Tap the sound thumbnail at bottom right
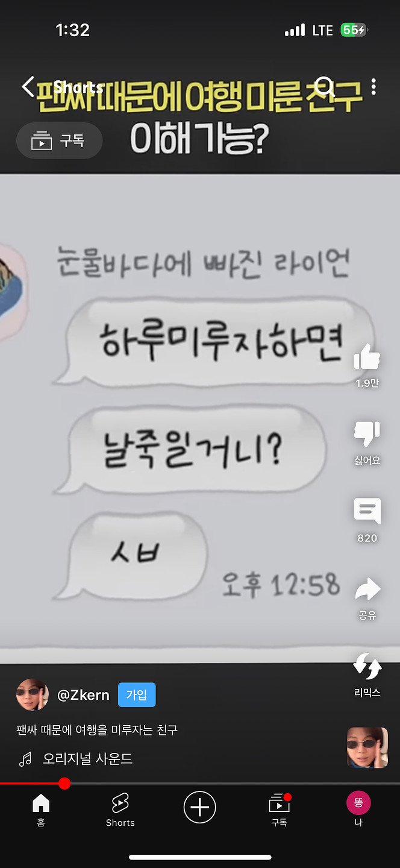Viewport: 400px width, 868px height. click(x=367, y=747)
